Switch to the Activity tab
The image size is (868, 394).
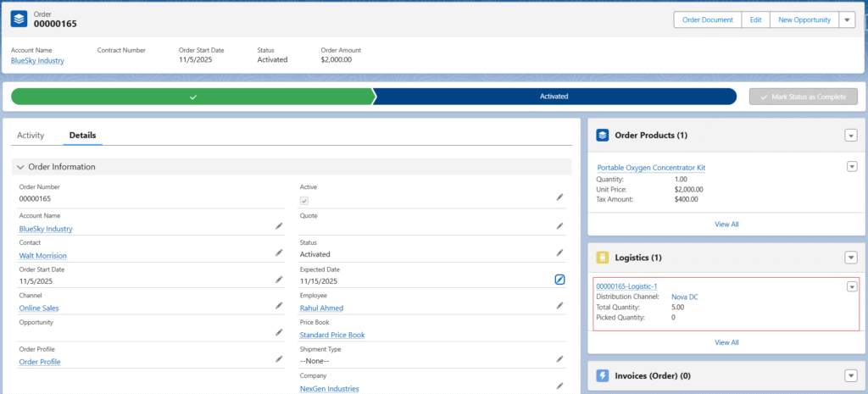(x=31, y=135)
